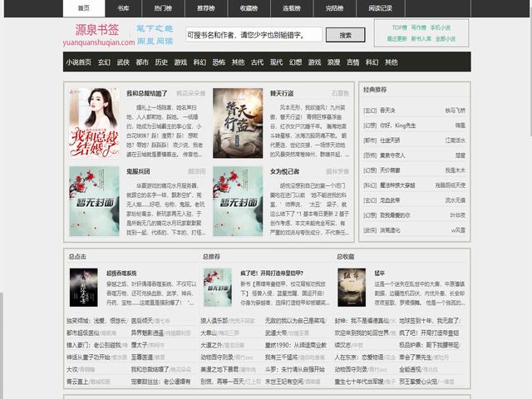The image size is (532, 399).
Task: Open the 热门榜 ranking tab
Action: pyautogui.click(x=163, y=8)
